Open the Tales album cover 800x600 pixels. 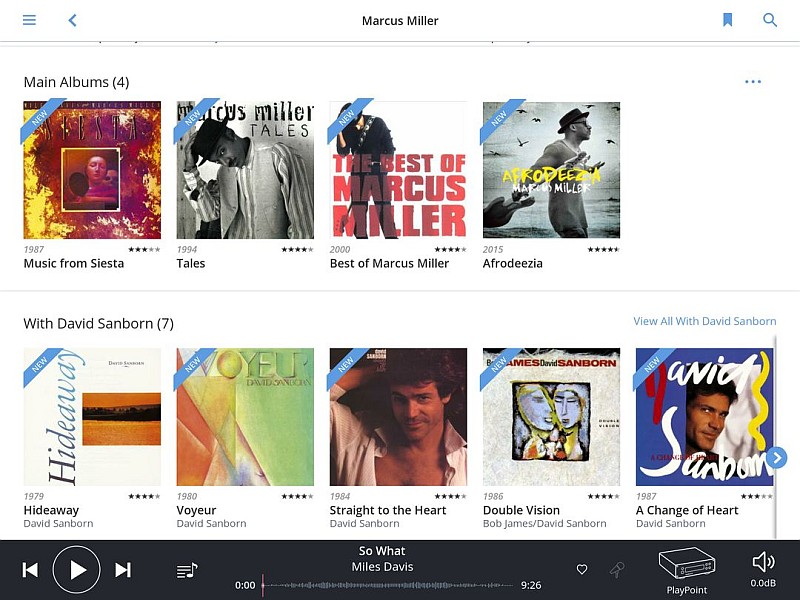click(x=245, y=170)
